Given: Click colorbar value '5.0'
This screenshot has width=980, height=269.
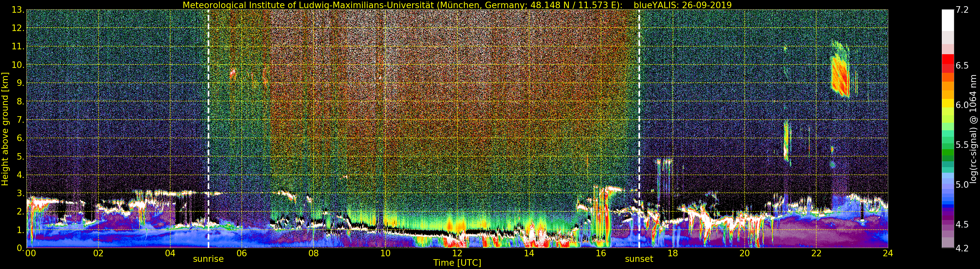Looking at the screenshot, I should coord(962,184).
